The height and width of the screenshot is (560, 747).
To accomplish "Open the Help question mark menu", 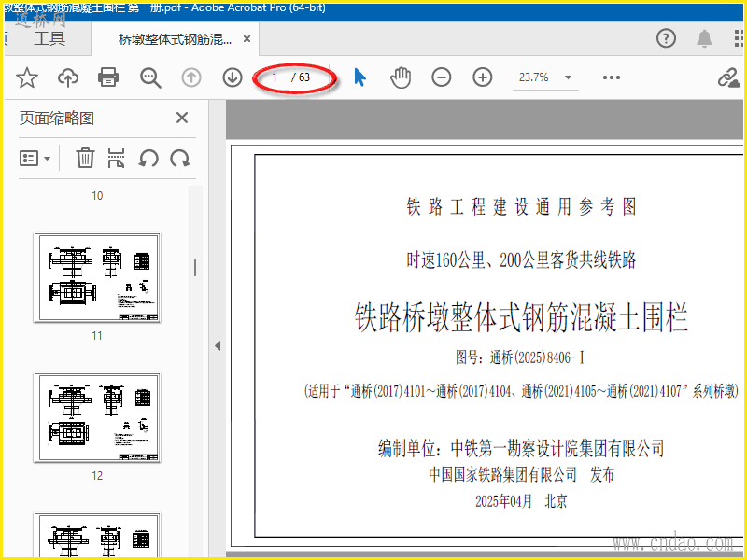I will [666, 38].
